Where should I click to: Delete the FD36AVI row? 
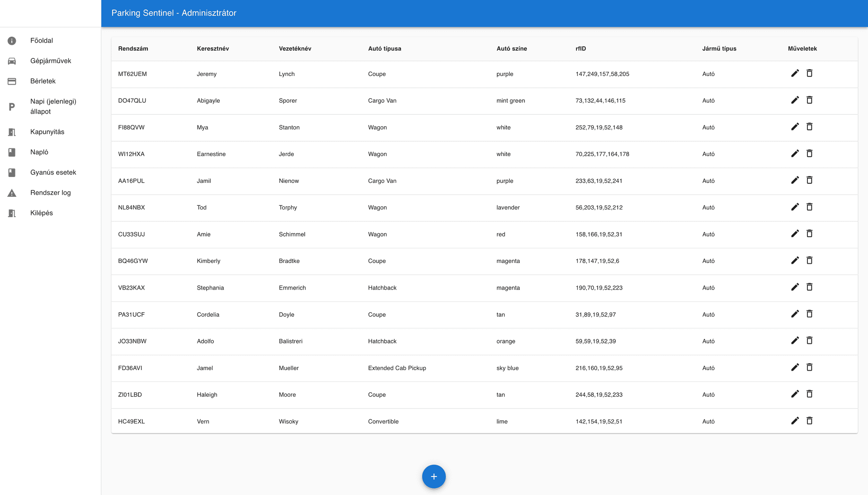point(810,367)
